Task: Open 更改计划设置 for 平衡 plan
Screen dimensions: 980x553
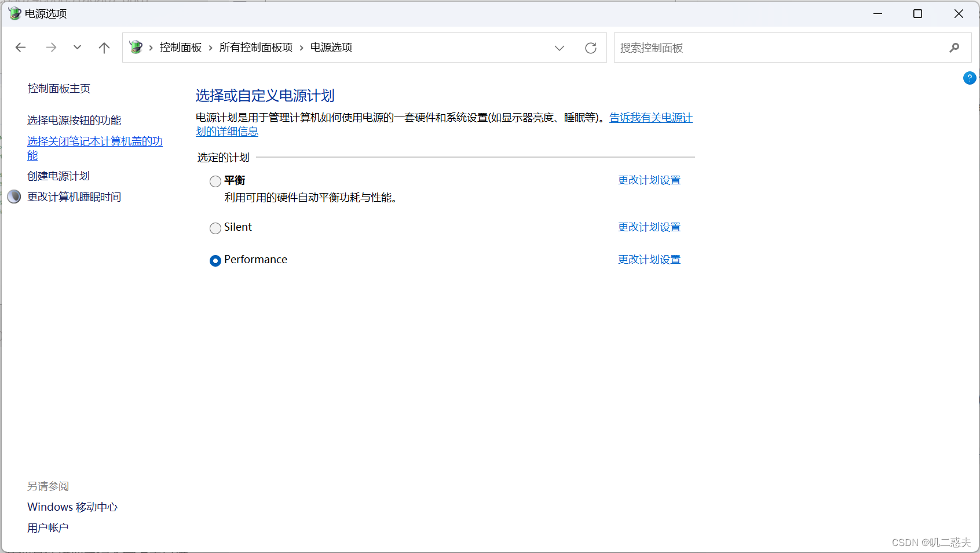Action: [x=649, y=180]
